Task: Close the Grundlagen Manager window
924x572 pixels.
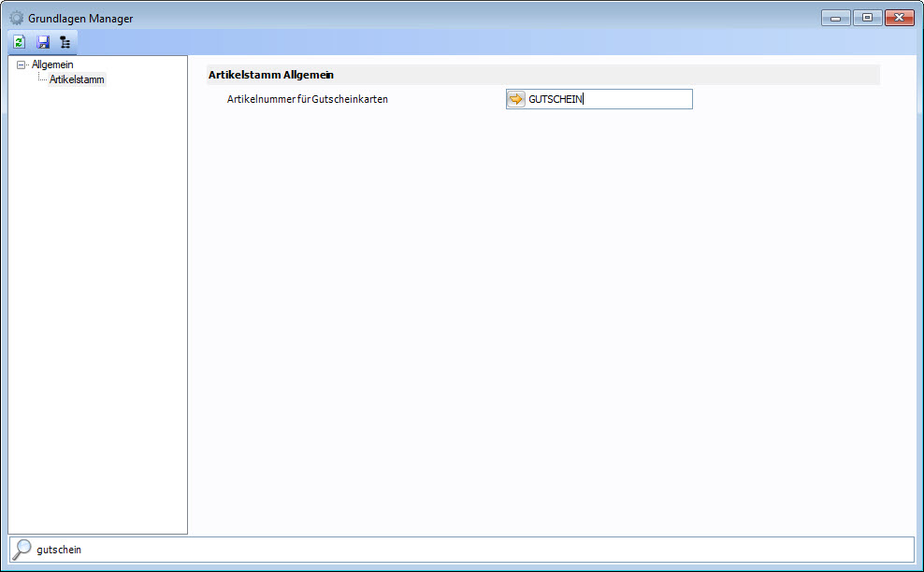Action: 899,18
